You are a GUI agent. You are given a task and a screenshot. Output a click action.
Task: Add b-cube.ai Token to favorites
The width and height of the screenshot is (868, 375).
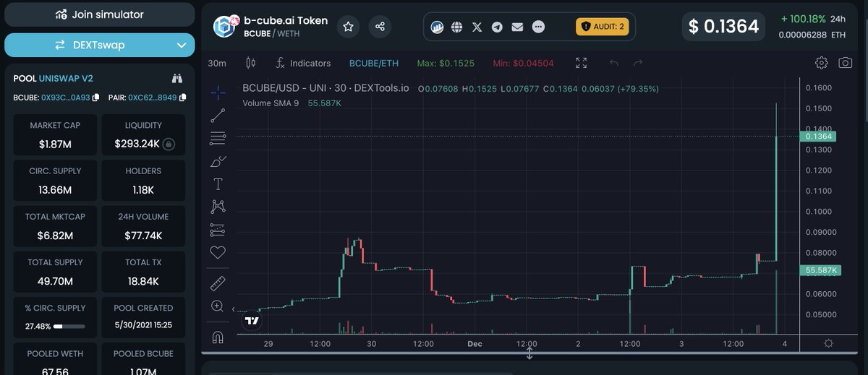point(349,27)
